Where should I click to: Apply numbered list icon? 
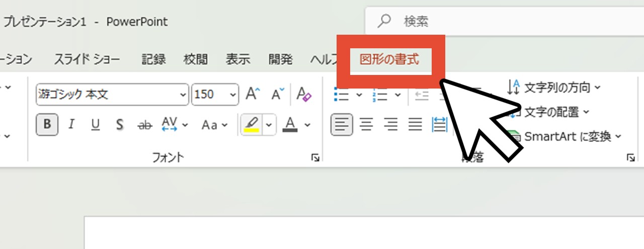click(380, 94)
